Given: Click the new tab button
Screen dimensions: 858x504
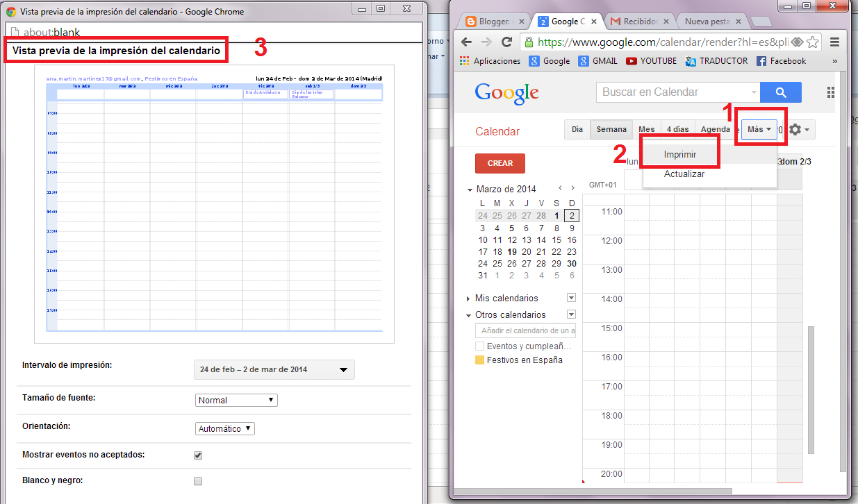Looking at the screenshot, I should pos(762,22).
